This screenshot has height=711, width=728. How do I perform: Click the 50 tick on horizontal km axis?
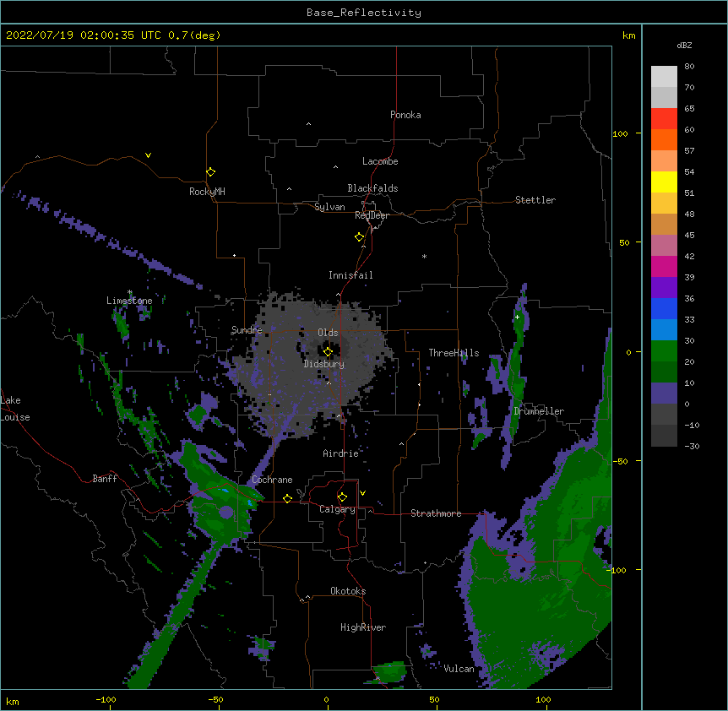click(434, 699)
